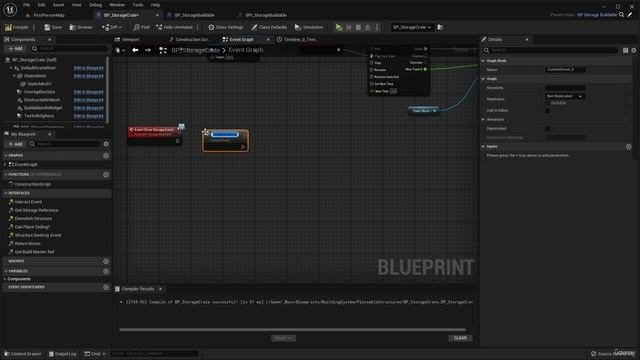Click the skip-frame playback button
The height and width of the screenshot is (360, 640).
tap(349, 27)
